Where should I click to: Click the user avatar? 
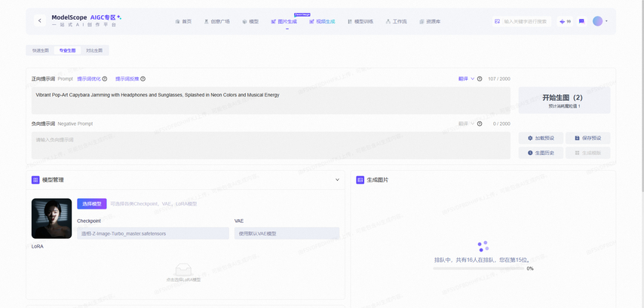coord(597,21)
